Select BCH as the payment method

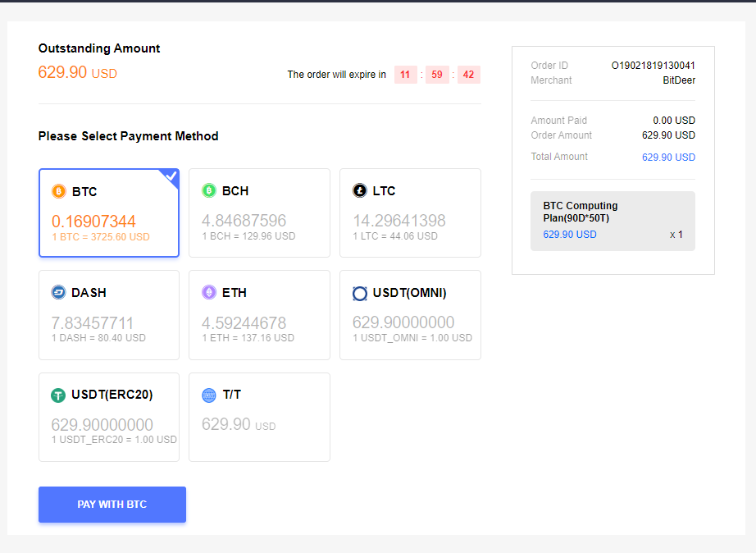[259, 213]
